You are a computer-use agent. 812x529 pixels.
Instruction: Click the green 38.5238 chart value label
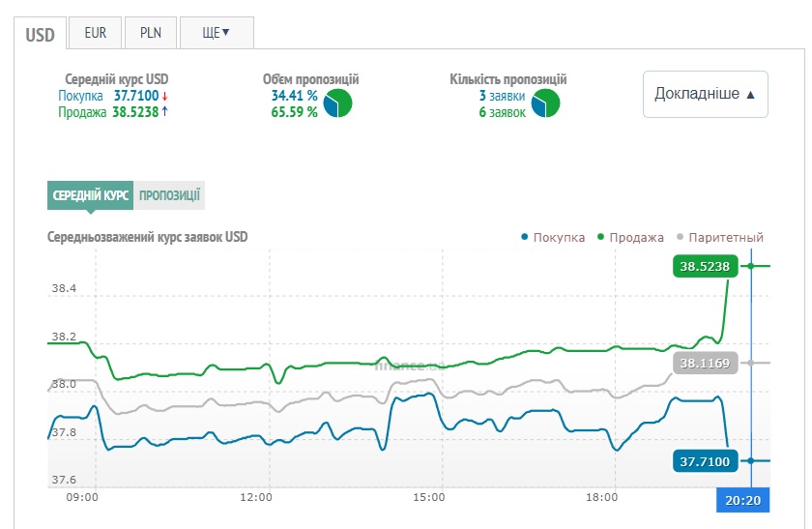703,266
